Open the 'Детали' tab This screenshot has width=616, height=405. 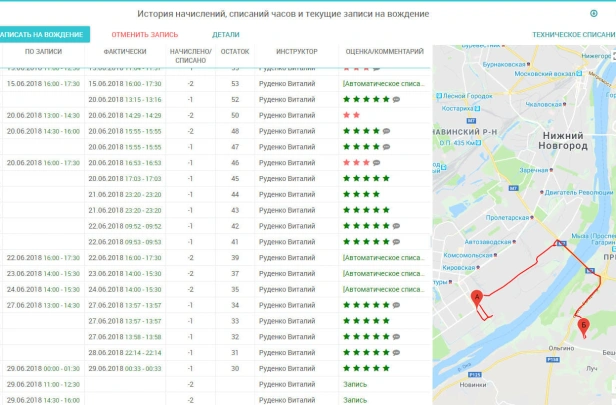click(226, 34)
